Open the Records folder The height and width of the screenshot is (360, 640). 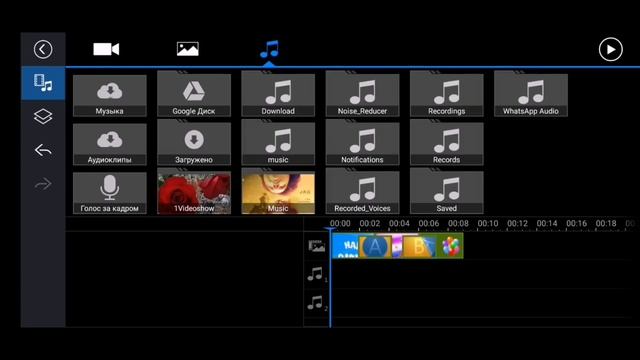[447, 144]
